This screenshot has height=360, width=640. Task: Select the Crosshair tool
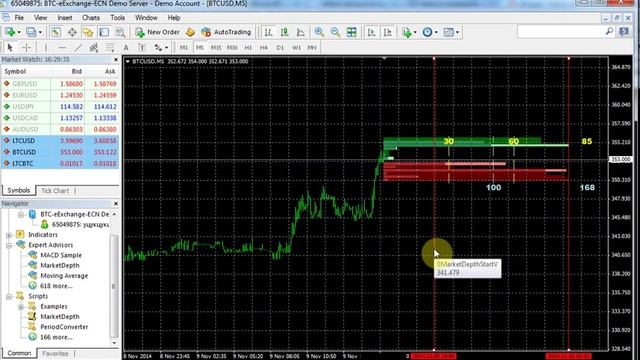26,48
